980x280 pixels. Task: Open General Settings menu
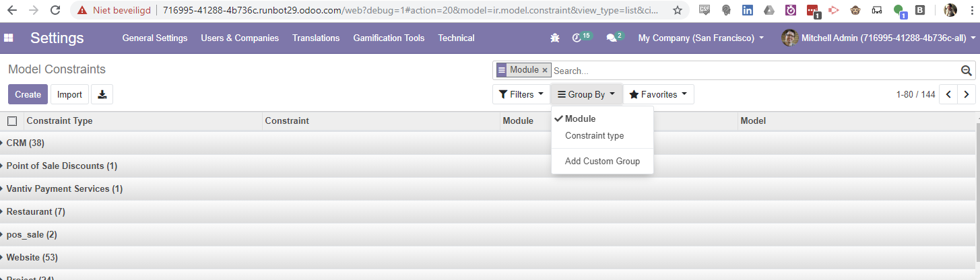155,38
